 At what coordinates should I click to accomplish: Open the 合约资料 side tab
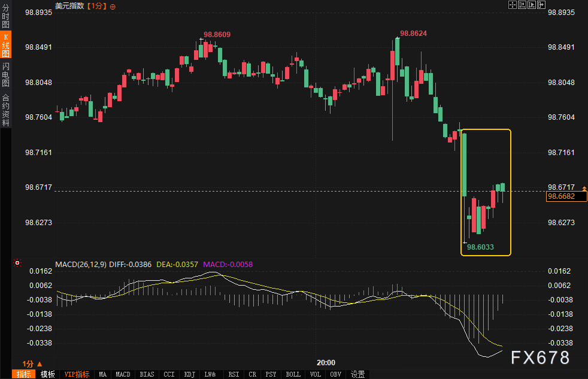pos(6,110)
